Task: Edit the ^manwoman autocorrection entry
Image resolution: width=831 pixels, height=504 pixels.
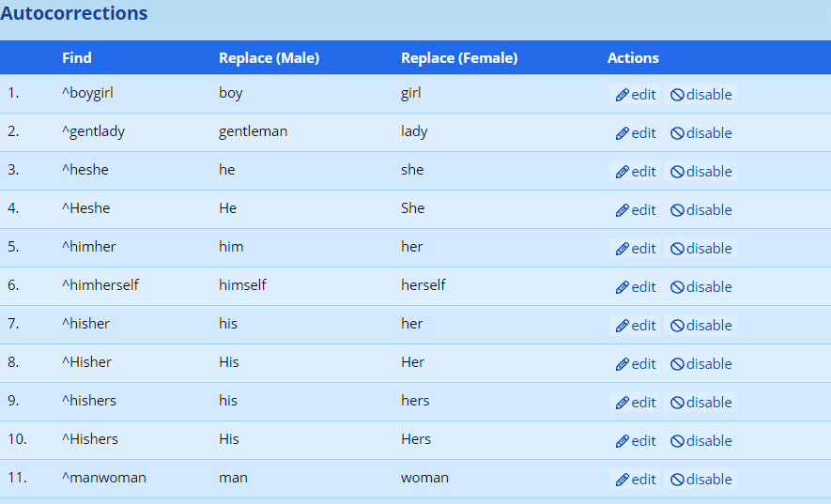Action: click(636, 480)
